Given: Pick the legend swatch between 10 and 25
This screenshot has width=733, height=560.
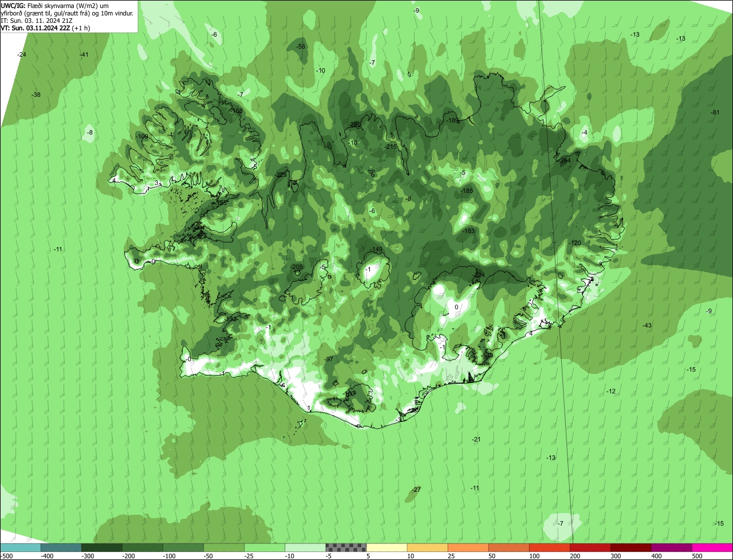Looking at the screenshot, I should pos(428,547).
